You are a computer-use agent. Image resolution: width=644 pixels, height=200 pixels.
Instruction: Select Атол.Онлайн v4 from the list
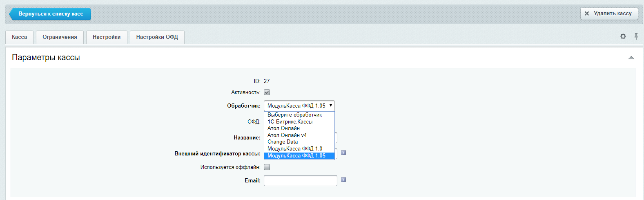tap(287, 135)
